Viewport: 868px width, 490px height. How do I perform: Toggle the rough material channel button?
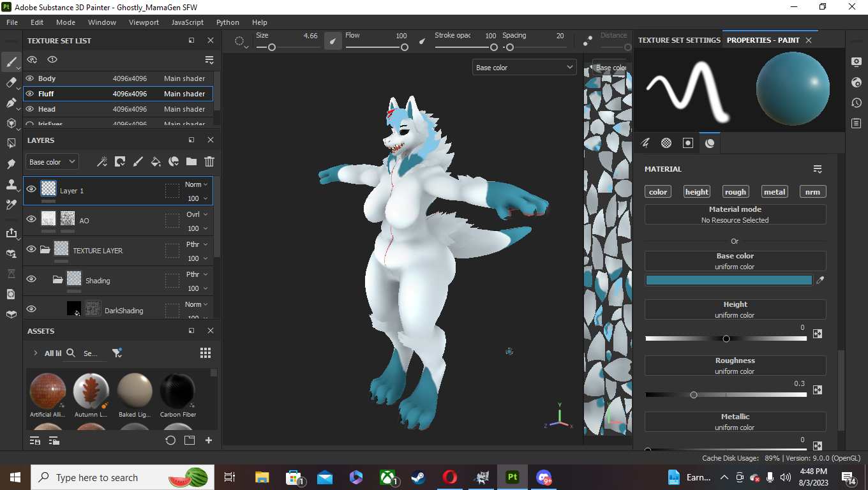click(735, 192)
